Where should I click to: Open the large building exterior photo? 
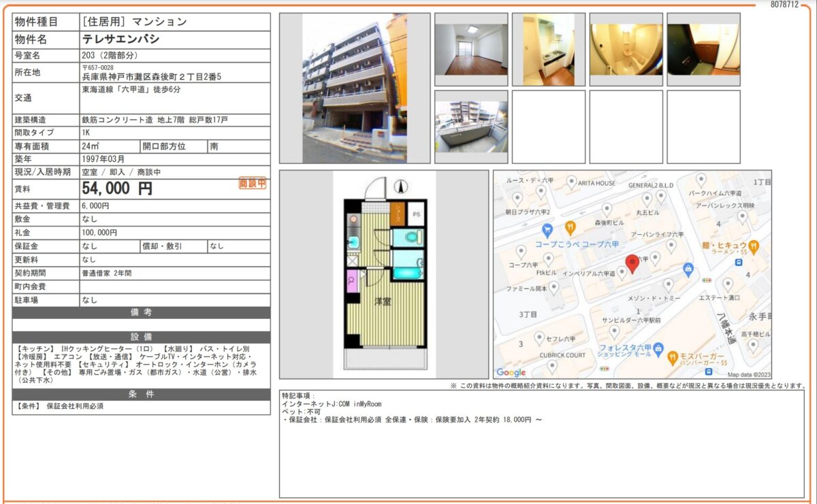354,88
